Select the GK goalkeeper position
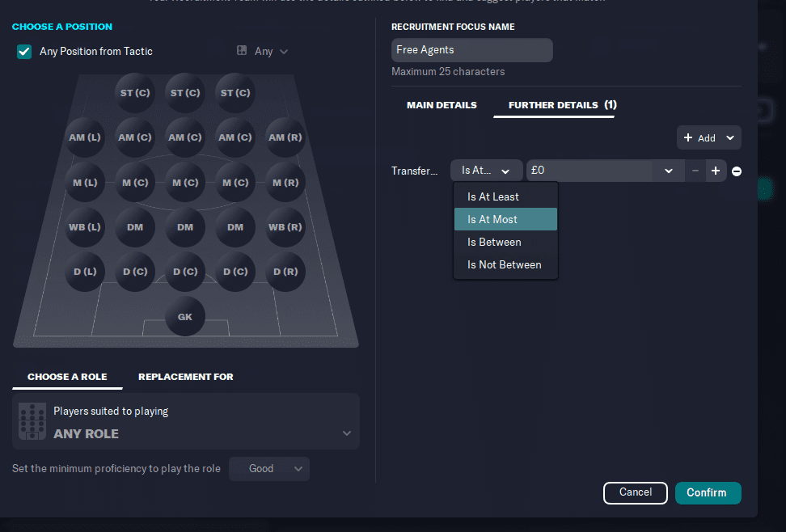This screenshot has width=786, height=532. point(185,317)
